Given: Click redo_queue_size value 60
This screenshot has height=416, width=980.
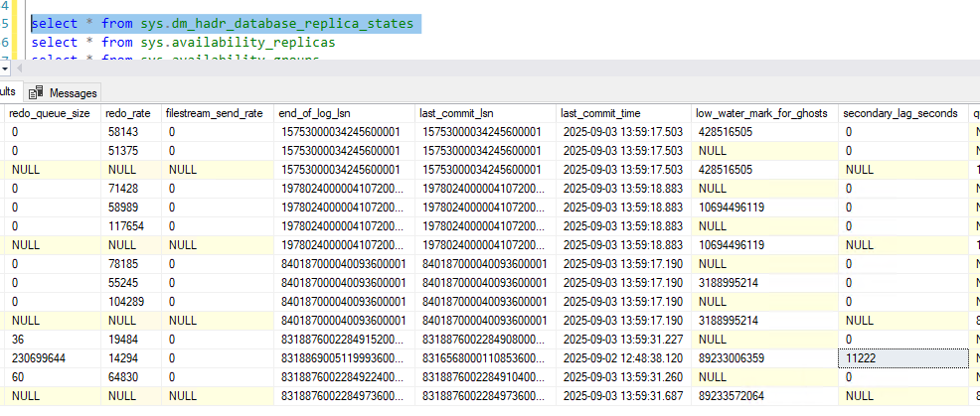Looking at the screenshot, I should pos(54,377).
